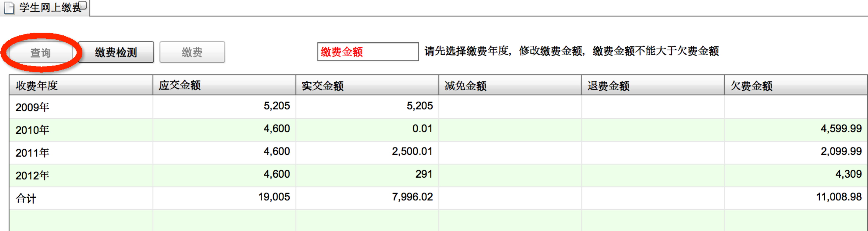The image size is (868, 231).
Task: Click the 合计 total row label
Action: [26, 198]
